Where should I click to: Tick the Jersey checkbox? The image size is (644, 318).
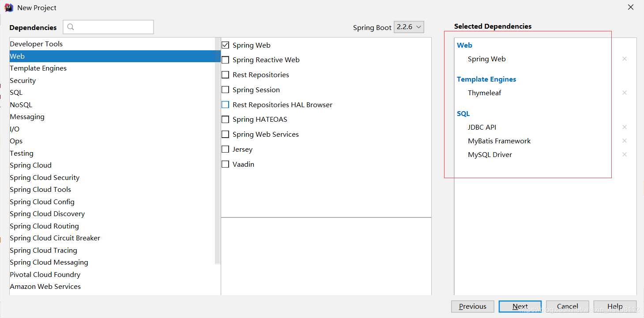225,149
